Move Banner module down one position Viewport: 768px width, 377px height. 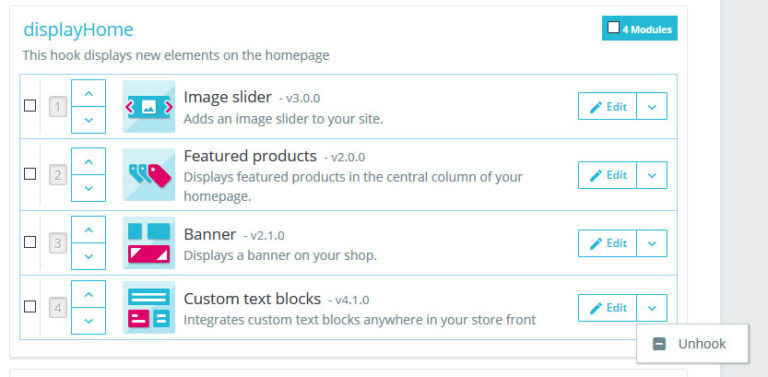(88, 257)
